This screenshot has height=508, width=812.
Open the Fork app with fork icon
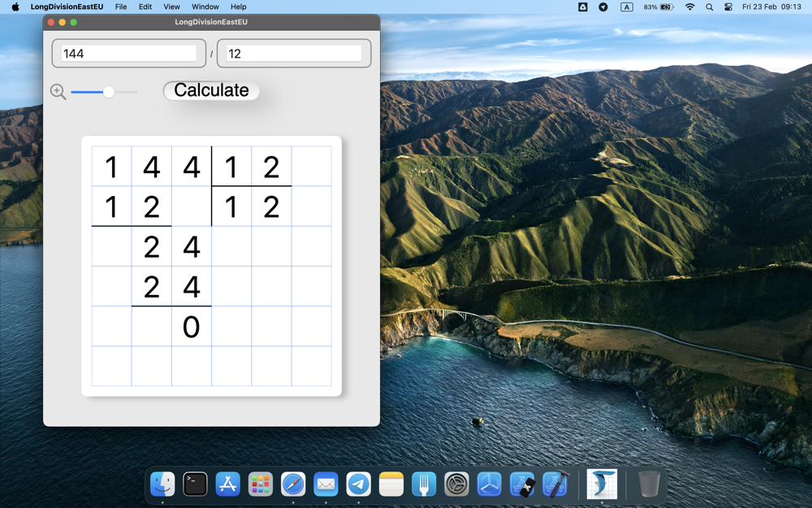click(x=424, y=484)
